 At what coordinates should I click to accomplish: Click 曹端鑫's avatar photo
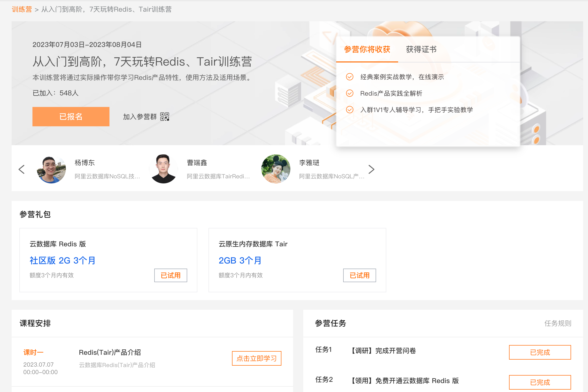click(x=163, y=169)
